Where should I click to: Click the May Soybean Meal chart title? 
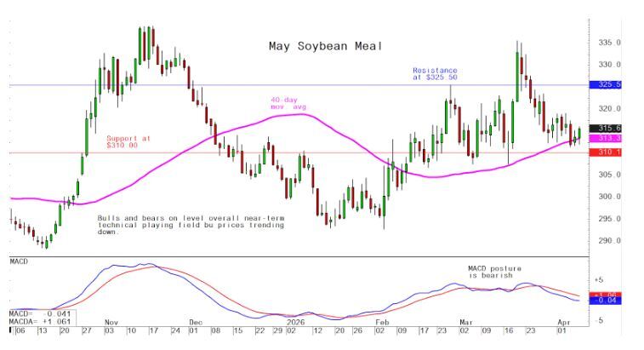(326, 46)
